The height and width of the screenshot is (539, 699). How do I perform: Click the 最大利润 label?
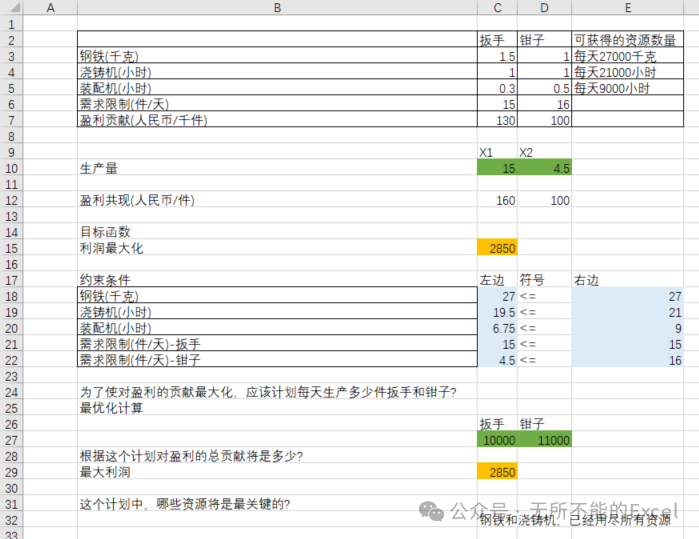[x=105, y=472]
